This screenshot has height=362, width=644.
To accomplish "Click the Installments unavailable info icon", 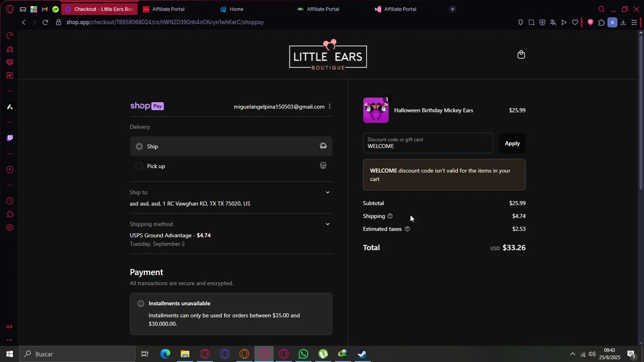I will tap(141, 304).
